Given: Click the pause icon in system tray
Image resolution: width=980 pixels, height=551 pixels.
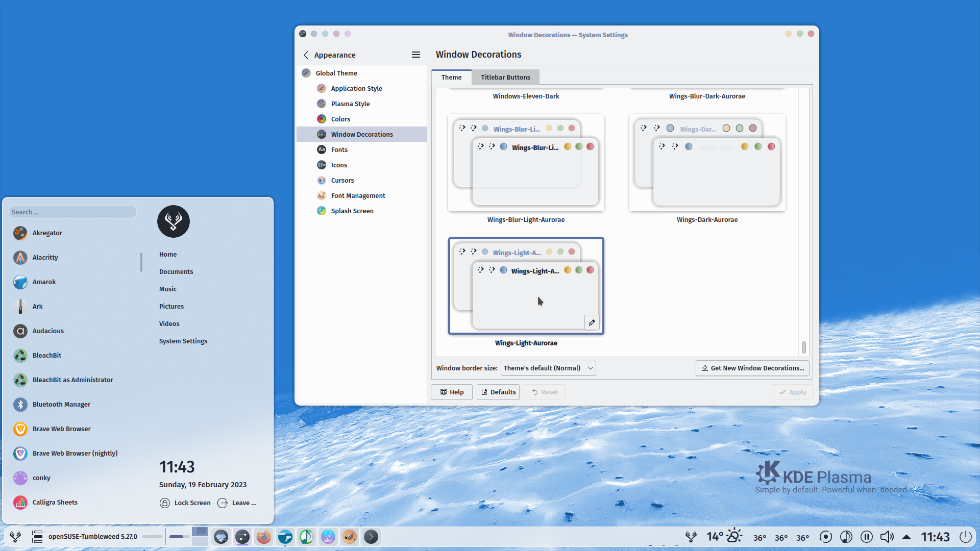Looking at the screenshot, I should (x=867, y=537).
